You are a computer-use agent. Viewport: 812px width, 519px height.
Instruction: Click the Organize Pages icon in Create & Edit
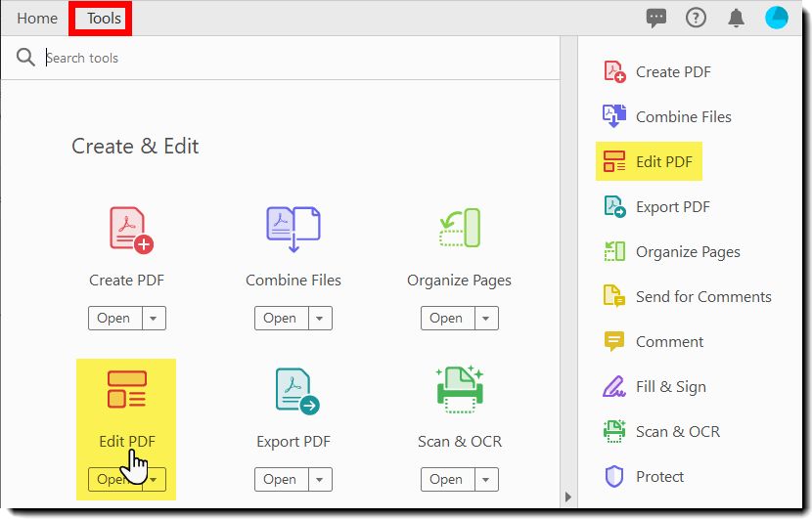click(x=460, y=228)
